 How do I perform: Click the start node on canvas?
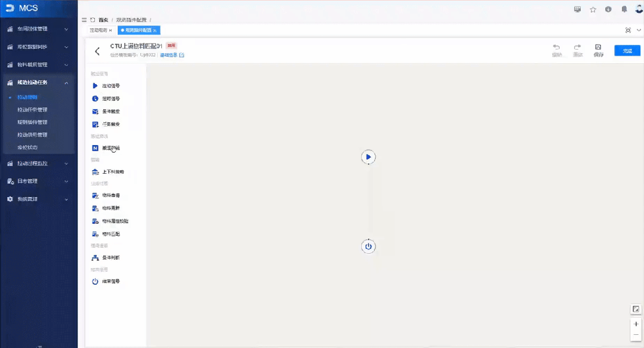[369, 157]
